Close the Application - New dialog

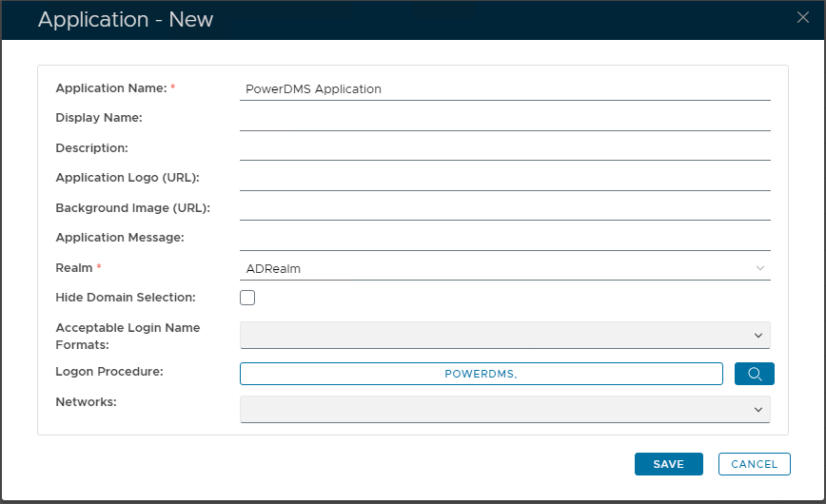click(802, 16)
